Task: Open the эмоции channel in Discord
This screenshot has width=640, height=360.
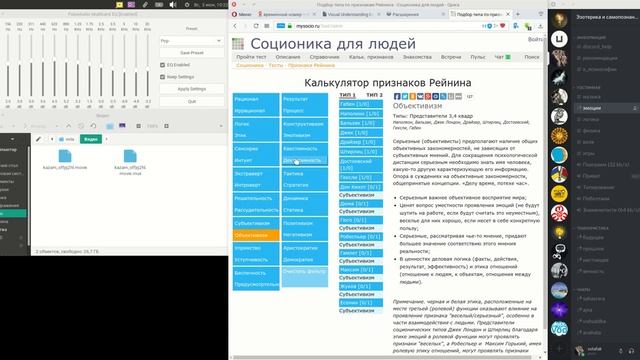Action: (606, 108)
